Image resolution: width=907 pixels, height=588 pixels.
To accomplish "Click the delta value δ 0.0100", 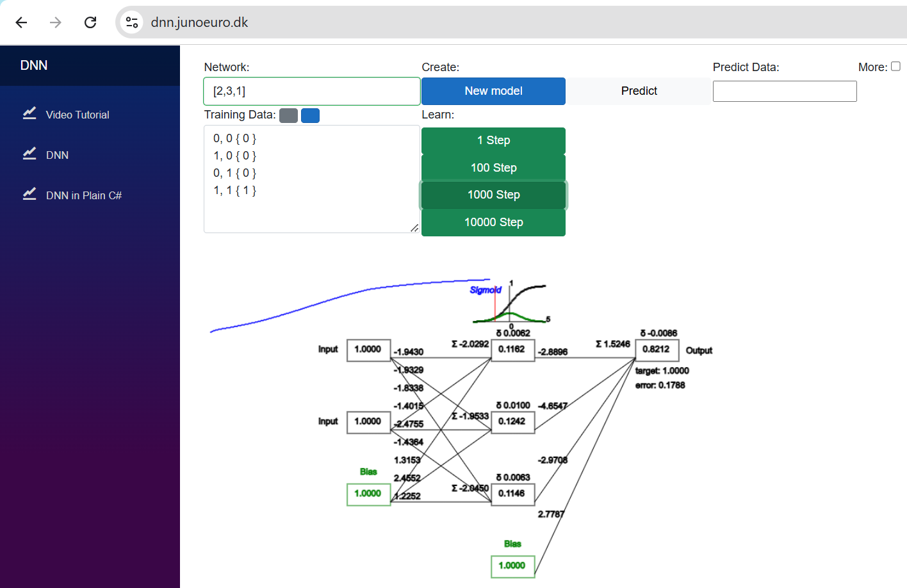I will point(513,405).
